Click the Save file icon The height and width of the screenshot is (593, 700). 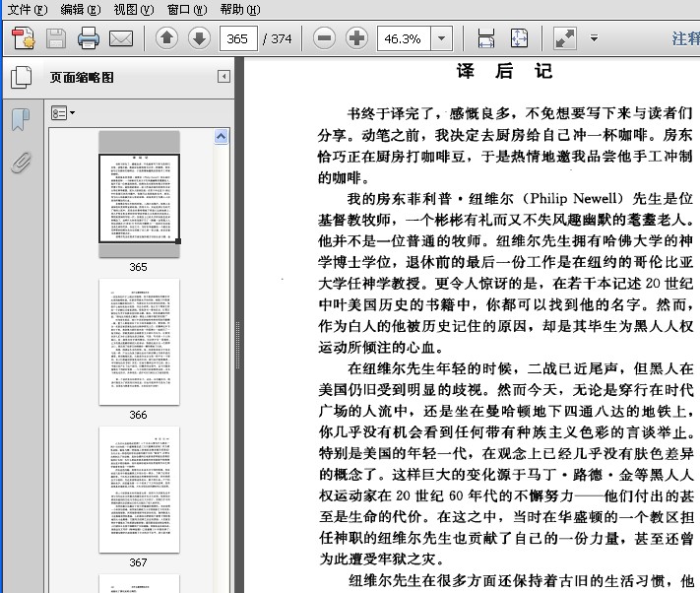(56, 39)
